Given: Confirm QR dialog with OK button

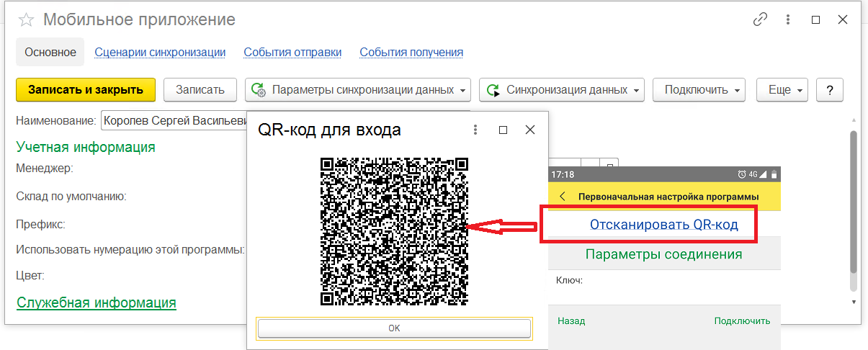Looking at the screenshot, I should [395, 328].
